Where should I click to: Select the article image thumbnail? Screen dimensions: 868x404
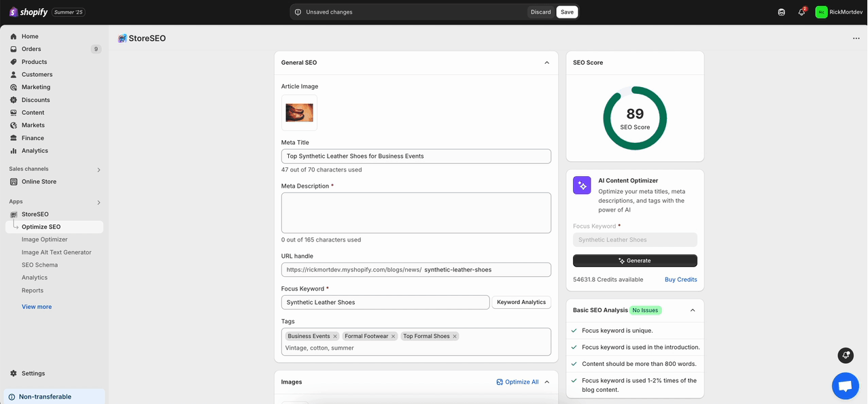(x=299, y=113)
